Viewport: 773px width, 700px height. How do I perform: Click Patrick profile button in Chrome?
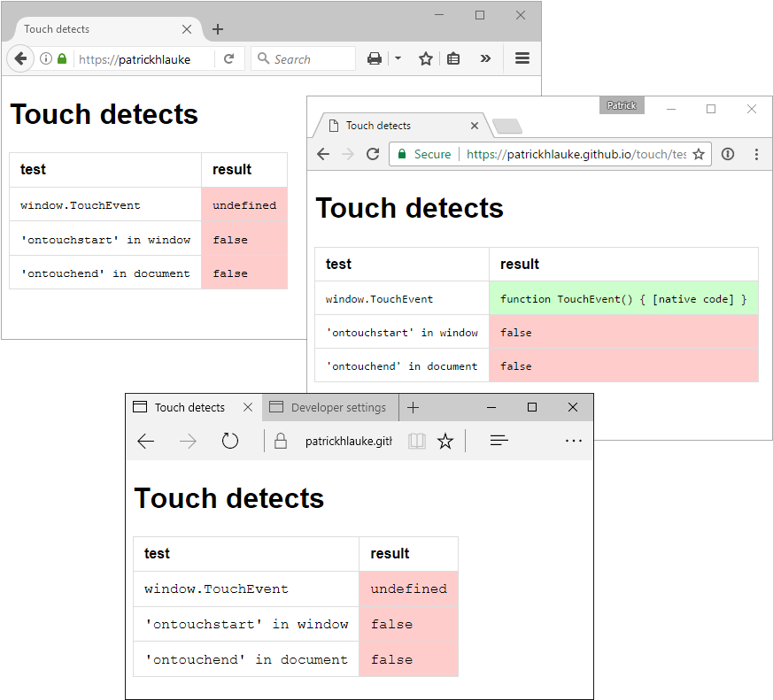click(x=622, y=105)
